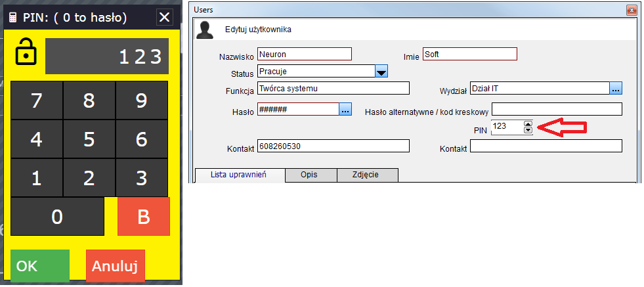Increase the PIN value with up arrow
Screen dimensions: 644x287
[528, 123]
